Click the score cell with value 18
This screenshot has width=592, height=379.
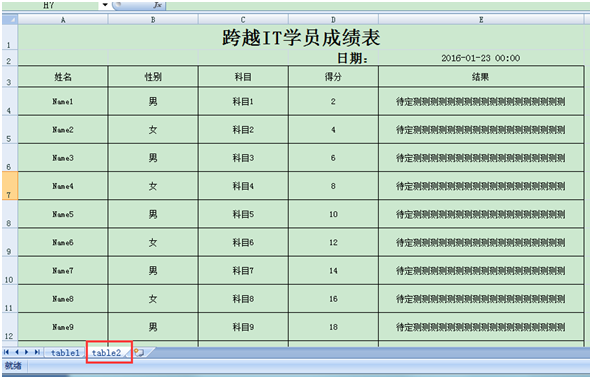pyautogui.click(x=333, y=327)
